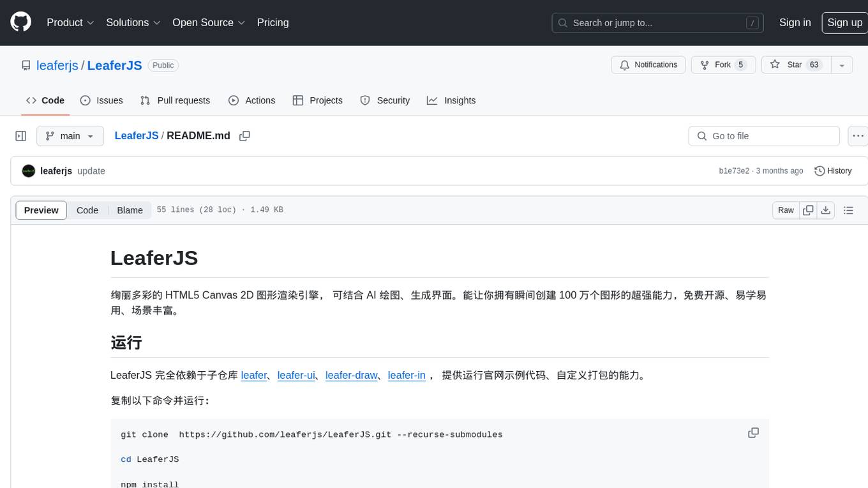The width and height of the screenshot is (868, 488).
Task: Click the fork count 5
Action: pos(740,65)
